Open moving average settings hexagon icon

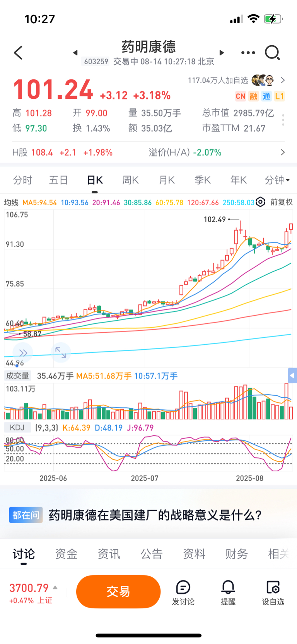click(261, 202)
